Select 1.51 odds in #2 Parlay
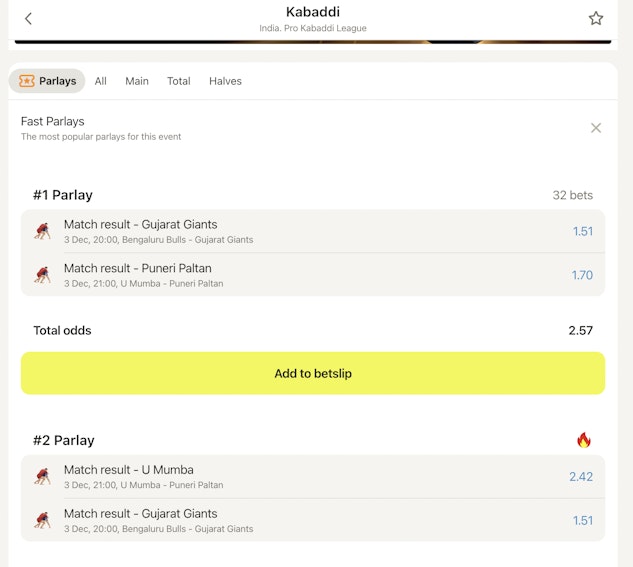 (582, 520)
